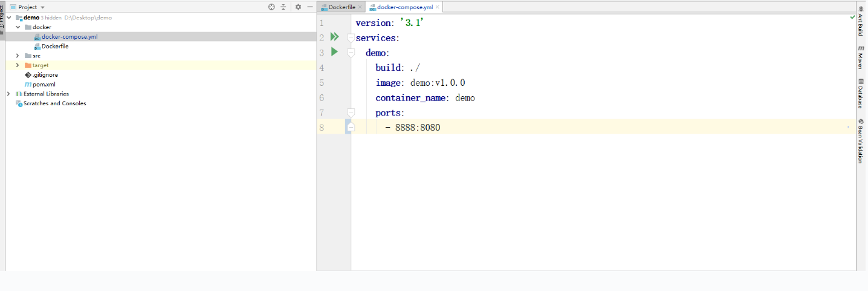Image resolution: width=868 pixels, height=291 pixels.
Task: Click the image value demo:v1.0.0
Action: coord(437,82)
